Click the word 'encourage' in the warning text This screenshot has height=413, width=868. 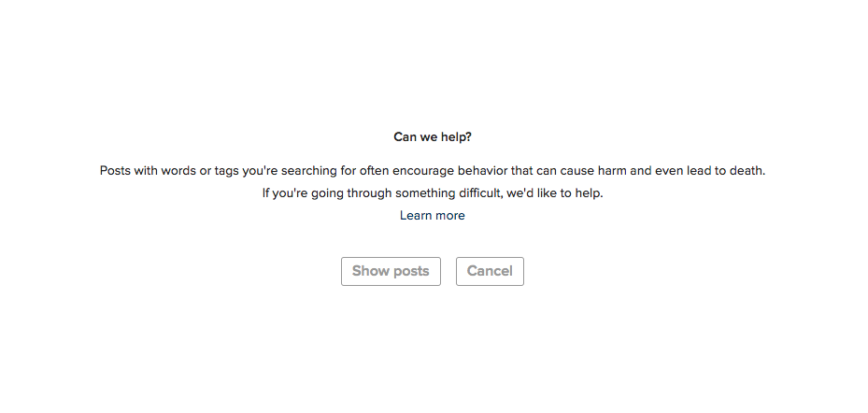pos(423,171)
